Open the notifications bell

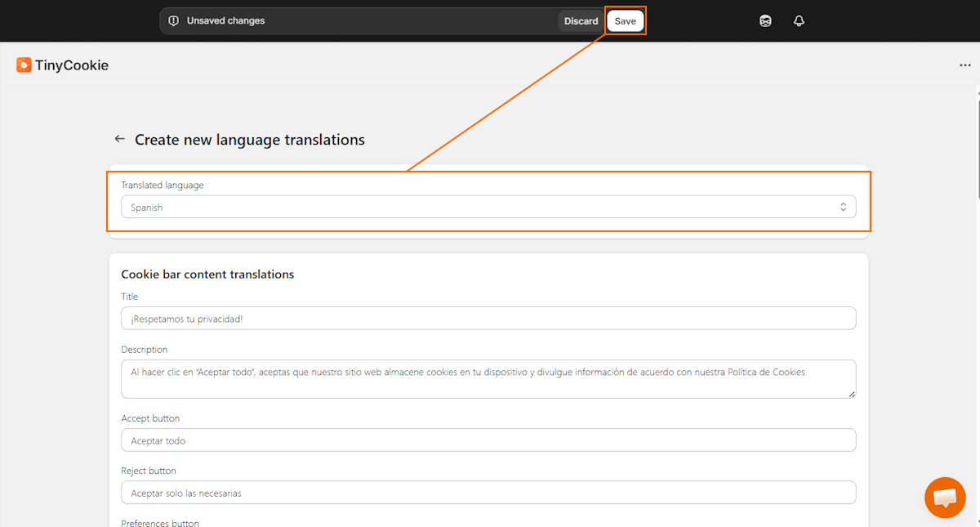[x=799, y=20]
